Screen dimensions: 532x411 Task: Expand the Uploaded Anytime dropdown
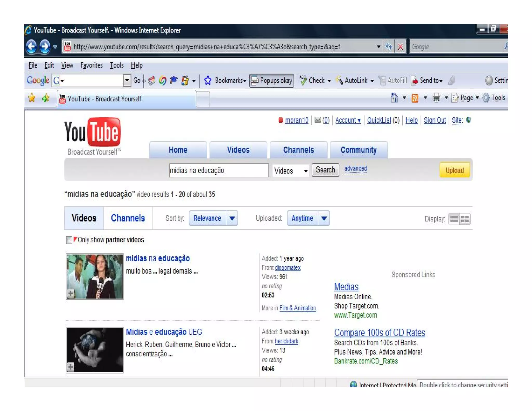(x=324, y=218)
